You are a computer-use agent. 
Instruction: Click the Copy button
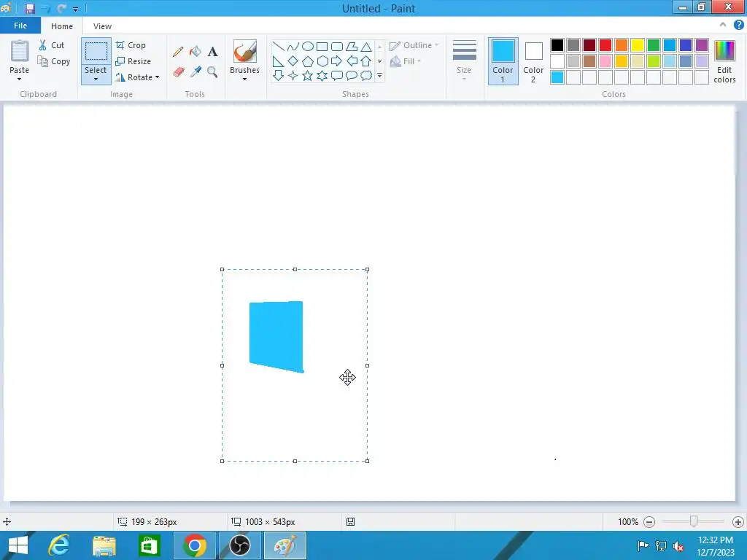click(x=54, y=61)
